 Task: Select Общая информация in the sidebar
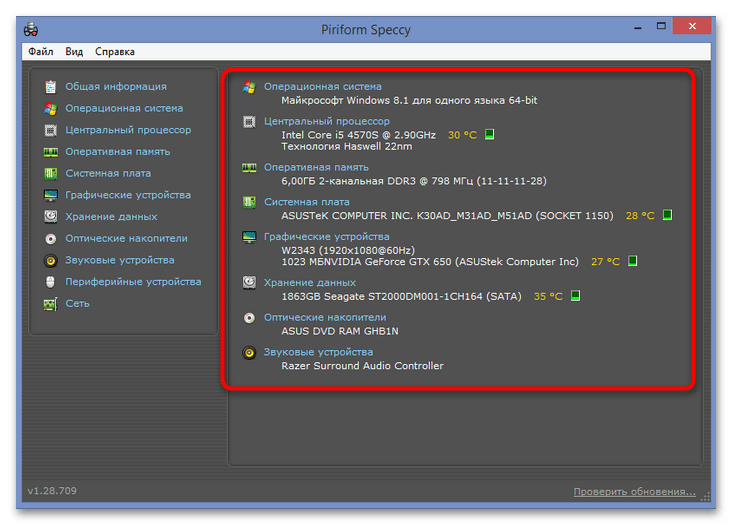[116, 87]
